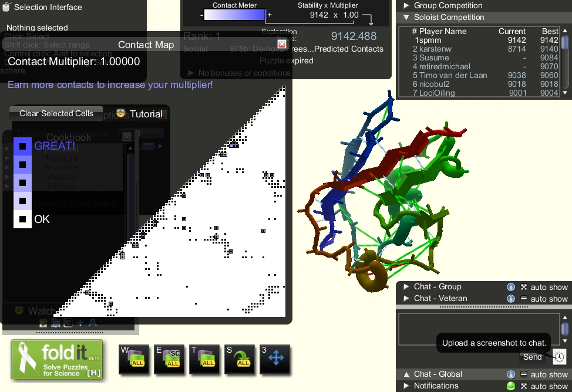Collapse the Soloist Competition panel
The image size is (572, 392).
point(406,17)
